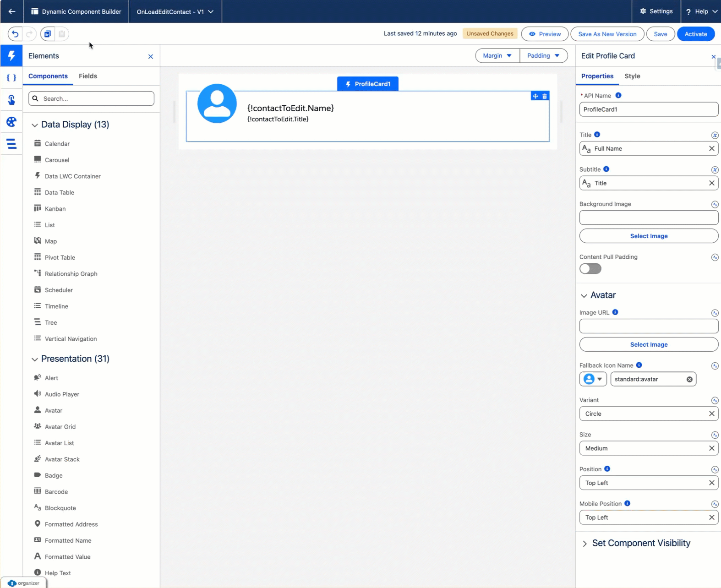Click the copy component icon in toolbar
Screen dimensions: 721x588
click(x=48, y=34)
